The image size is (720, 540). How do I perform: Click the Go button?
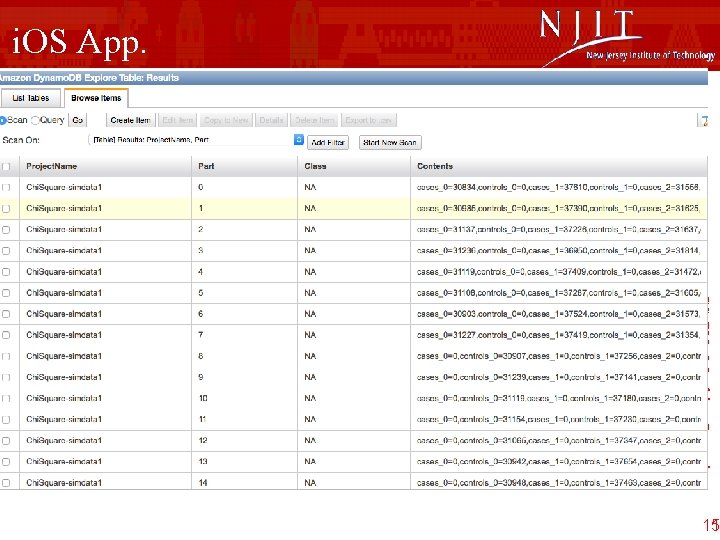click(x=78, y=120)
